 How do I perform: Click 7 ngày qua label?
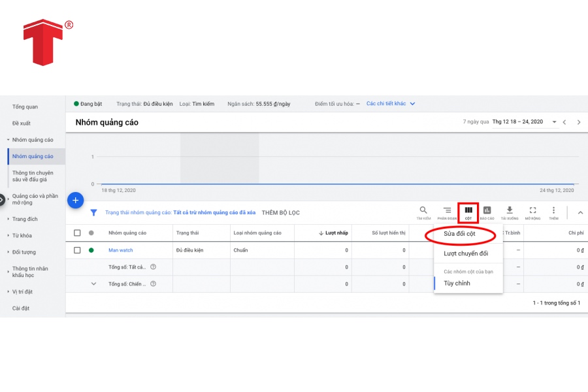(476, 122)
